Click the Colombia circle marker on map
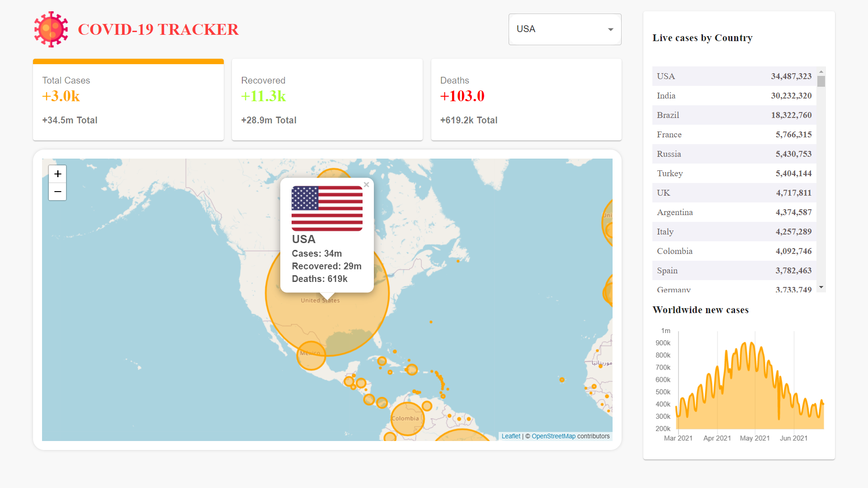Viewport: 868px width, 488px height. point(407,419)
